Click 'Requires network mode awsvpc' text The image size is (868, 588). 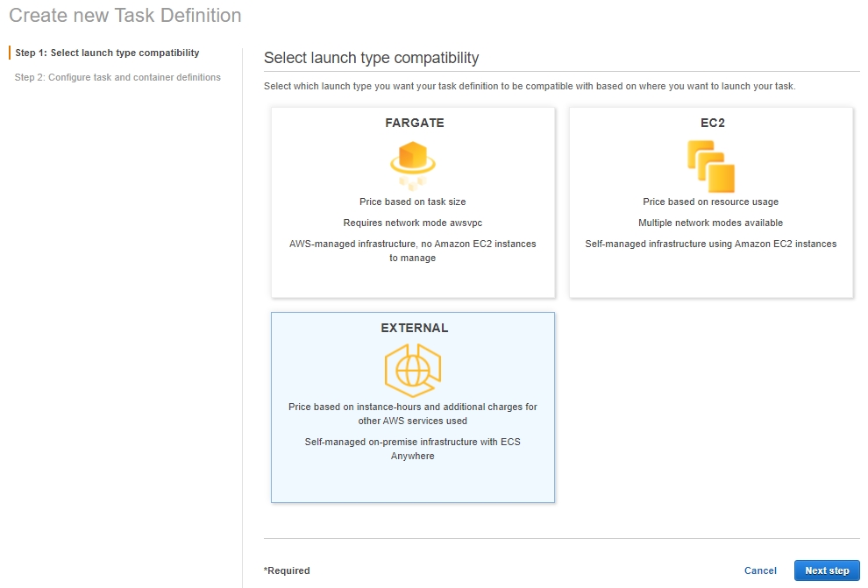[x=412, y=223]
